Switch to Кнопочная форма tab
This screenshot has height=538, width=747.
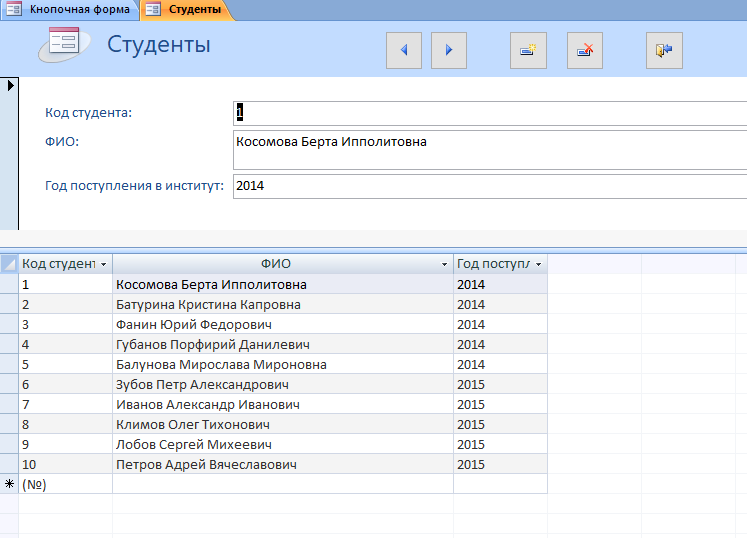click(x=69, y=9)
